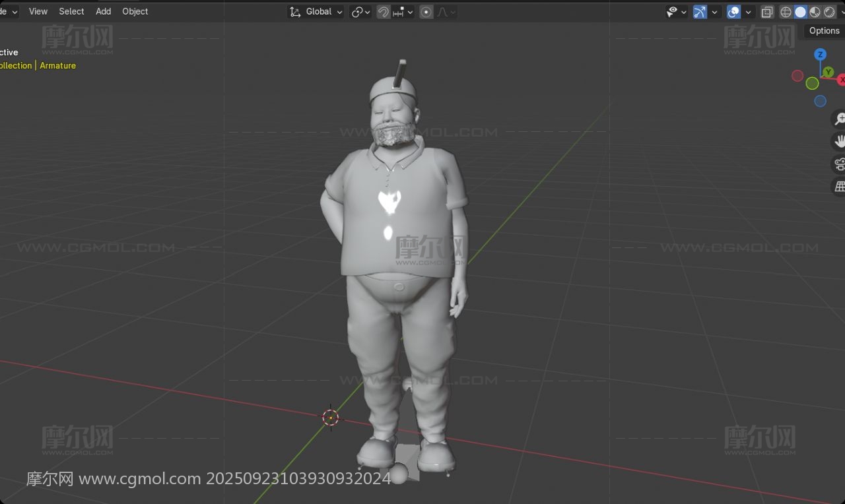845x504 pixels.
Task: Toggle viewport overlays display
Action: pyautogui.click(x=733, y=12)
